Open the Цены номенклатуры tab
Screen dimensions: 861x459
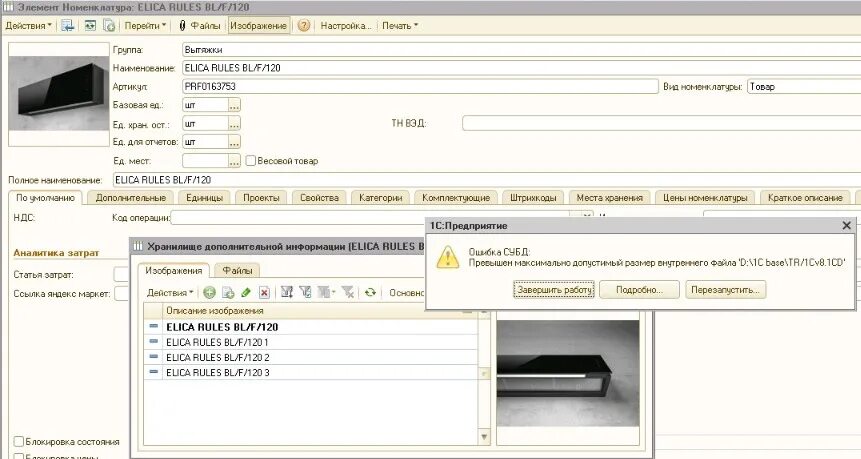tap(705, 198)
